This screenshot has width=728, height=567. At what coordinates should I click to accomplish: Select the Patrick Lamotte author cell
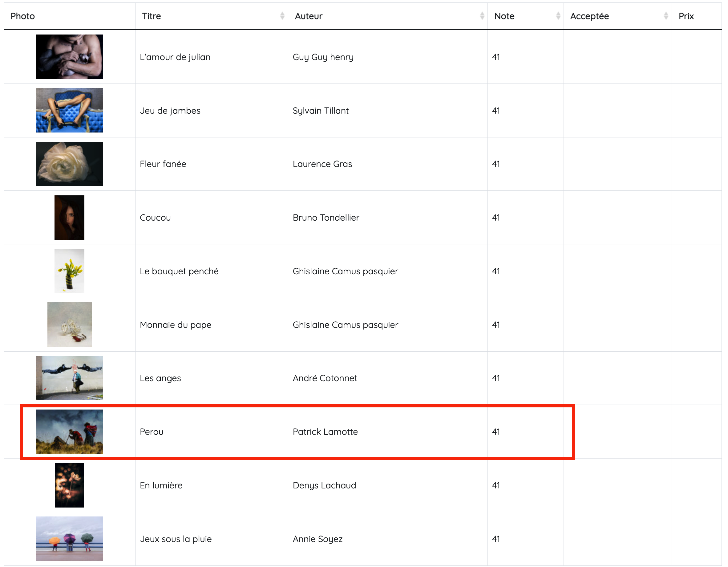coord(325,432)
